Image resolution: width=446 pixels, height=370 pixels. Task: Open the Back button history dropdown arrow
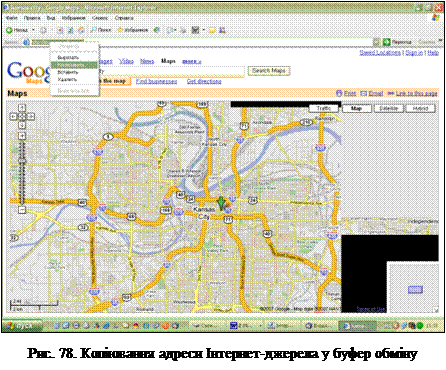pos(33,30)
